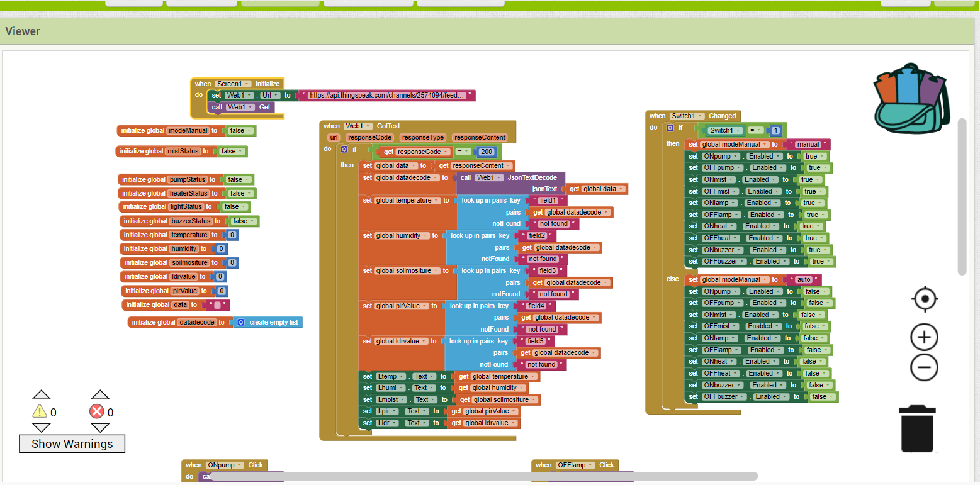Zoom out of the blocks workspace

click(924, 368)
